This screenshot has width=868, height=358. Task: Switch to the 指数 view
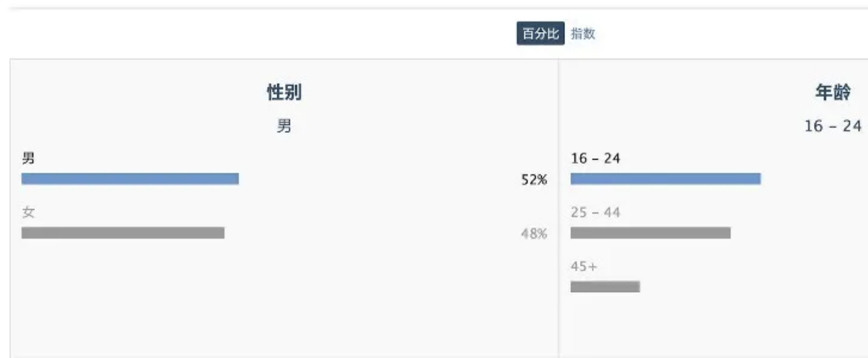582,33
